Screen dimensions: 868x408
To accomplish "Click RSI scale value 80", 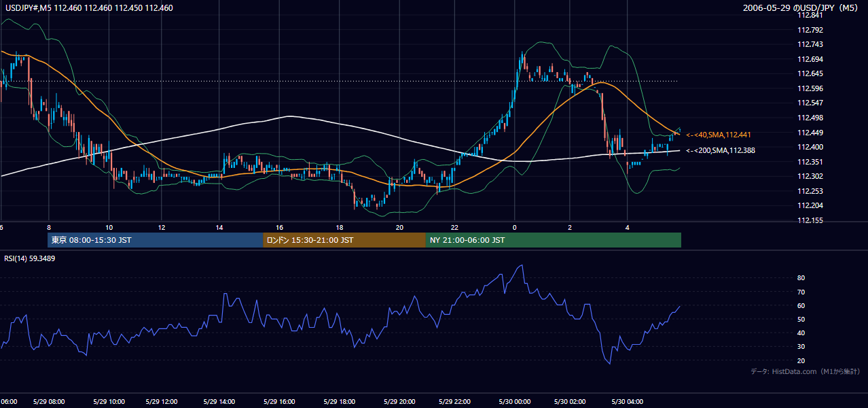I will 801,278.
